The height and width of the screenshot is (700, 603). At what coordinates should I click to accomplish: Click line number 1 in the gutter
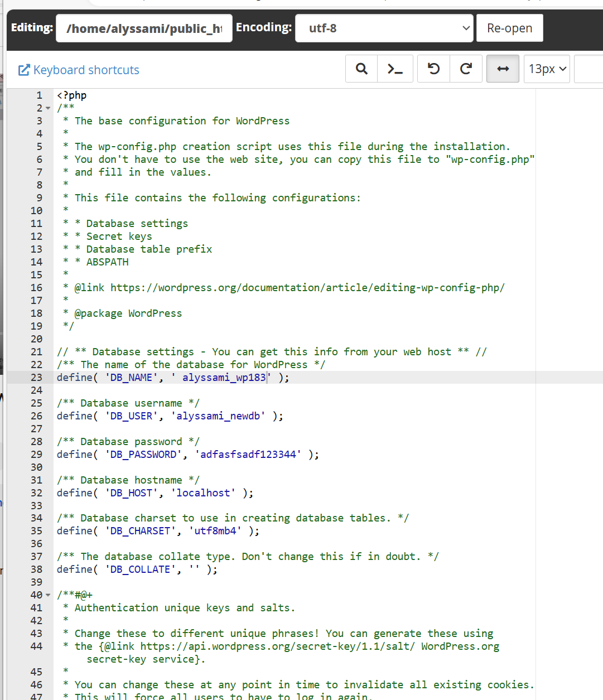[40, 95]
